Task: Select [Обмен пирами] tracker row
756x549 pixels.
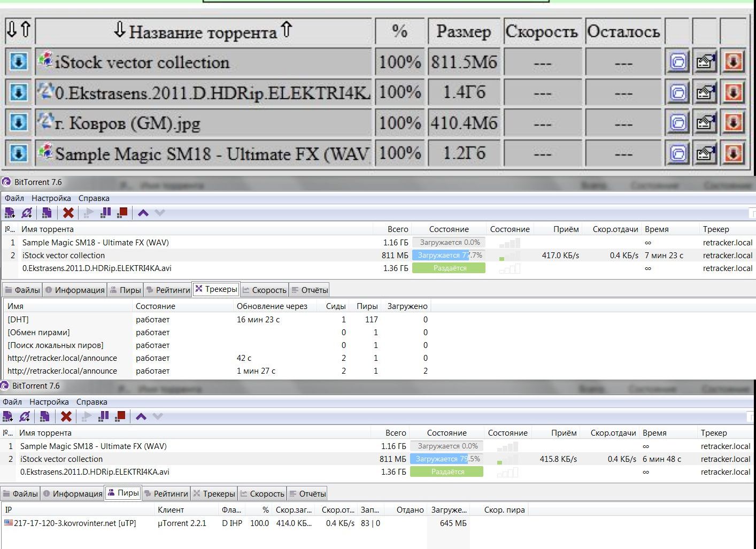Action: 217,333
